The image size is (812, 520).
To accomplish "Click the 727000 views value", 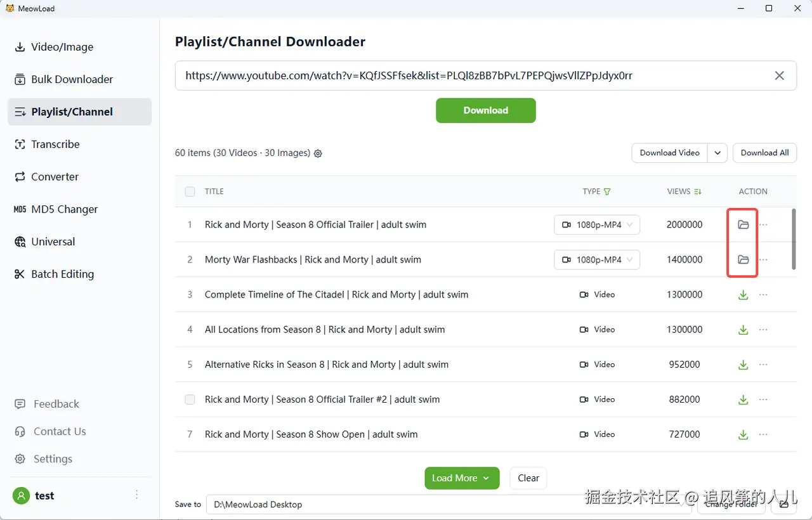I will (684, 434).
